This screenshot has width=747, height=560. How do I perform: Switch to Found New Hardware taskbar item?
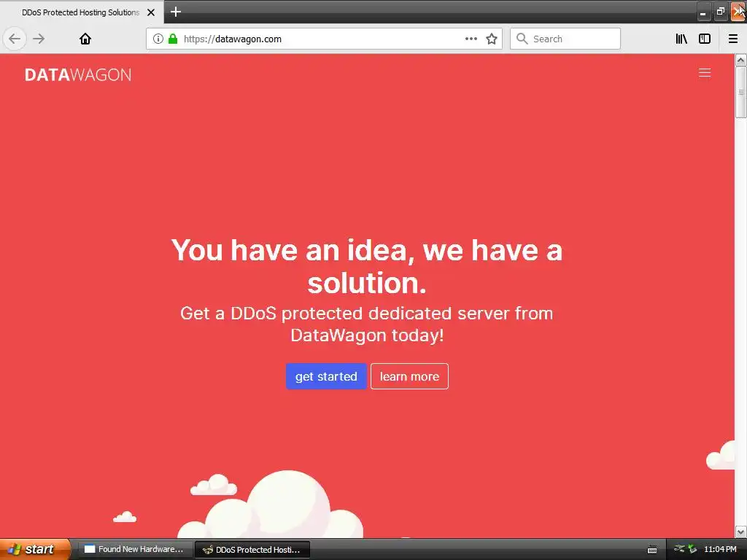(x=135, y=549)
